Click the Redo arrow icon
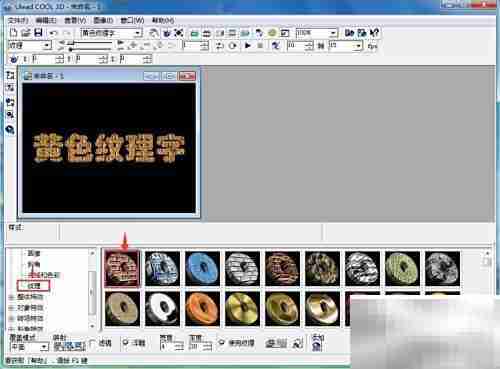Screen dimensions: 500x369 [x=67, y=33]
